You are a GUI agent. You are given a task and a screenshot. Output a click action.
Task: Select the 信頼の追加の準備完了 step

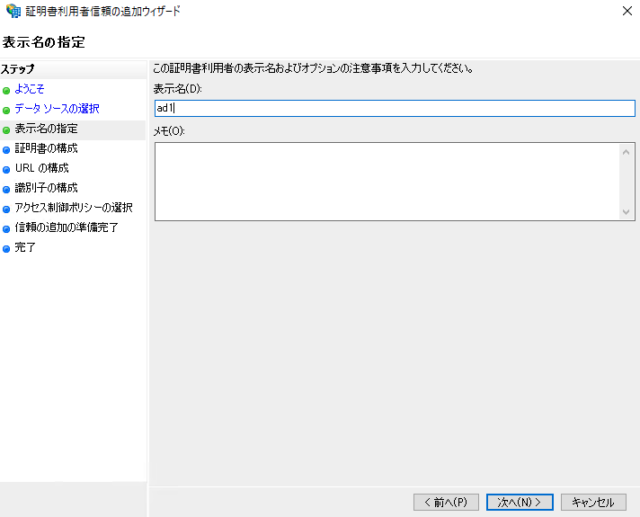point(67,227)
